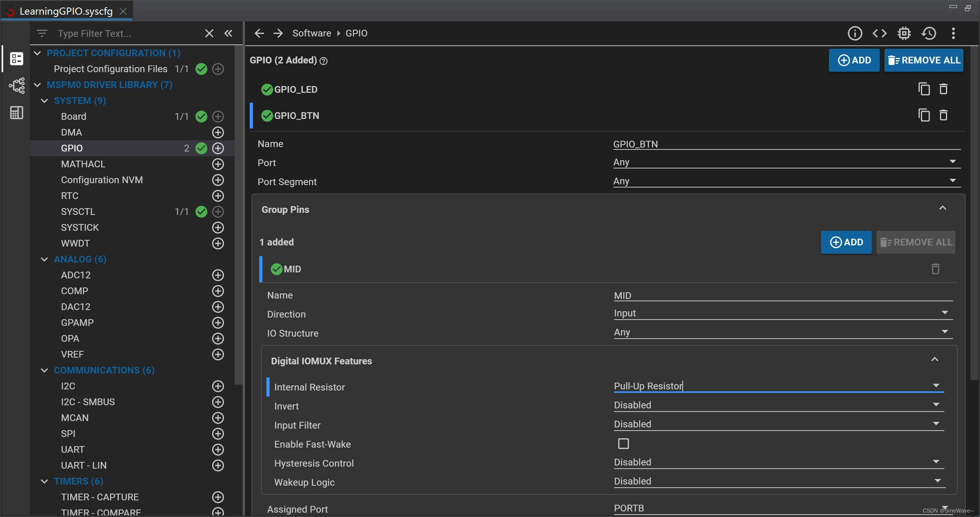Open the device view chip icon
Viewport: 980px width, 517px height.
(904, 33)
